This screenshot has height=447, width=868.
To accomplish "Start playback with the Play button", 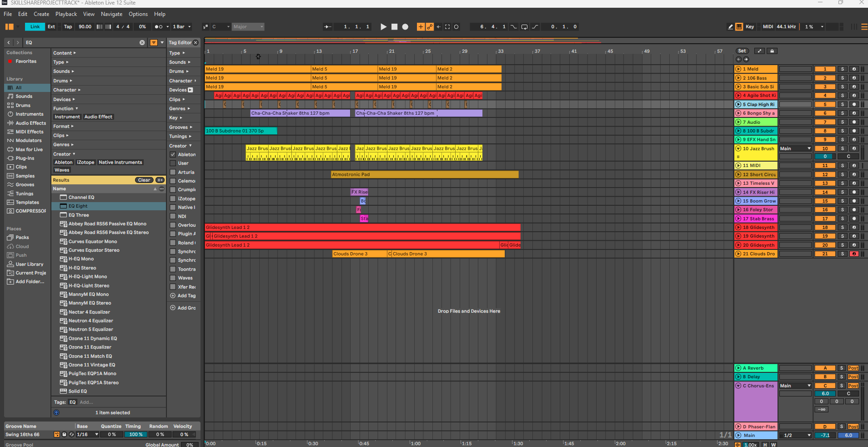I will (383, 27).
